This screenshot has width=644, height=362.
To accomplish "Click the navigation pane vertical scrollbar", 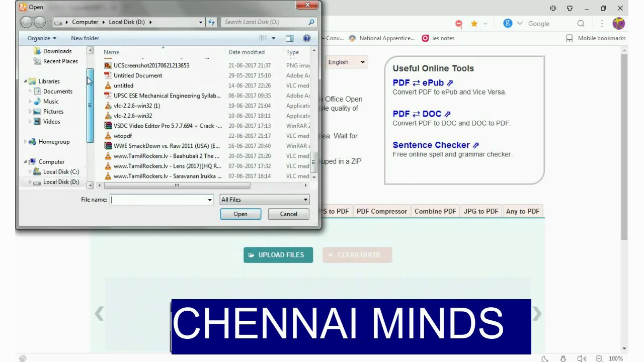I will (x=90, y=106).
